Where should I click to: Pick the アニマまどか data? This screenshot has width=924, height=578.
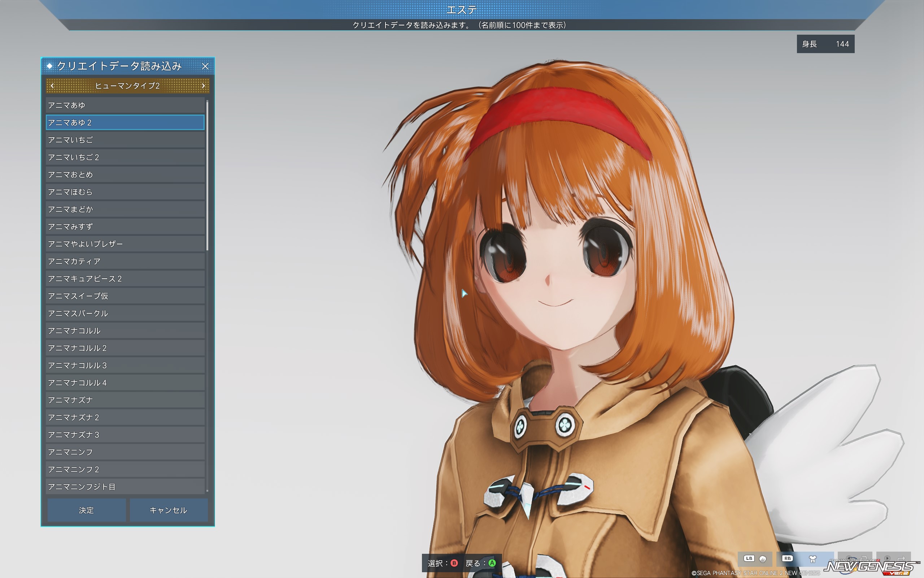click(125, 209)
